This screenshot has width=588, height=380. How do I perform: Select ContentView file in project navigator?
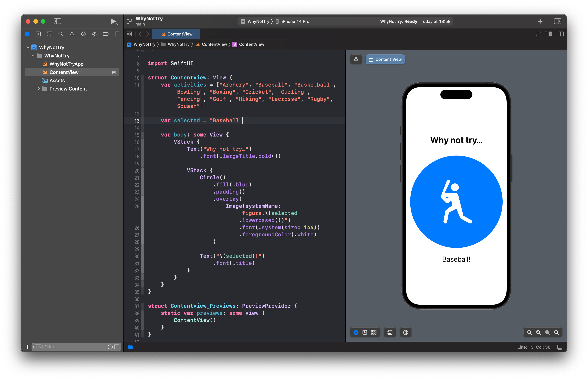(x=64, y=72)
